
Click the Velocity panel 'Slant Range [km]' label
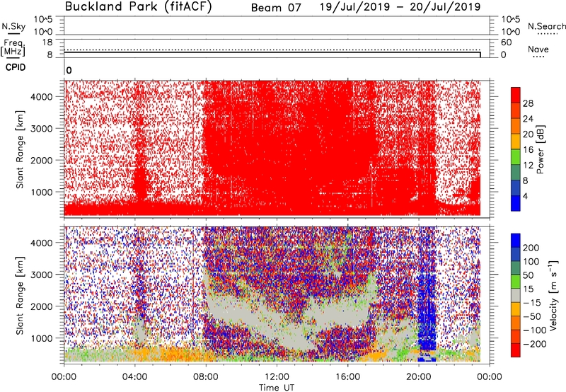[x=20, y=296]
